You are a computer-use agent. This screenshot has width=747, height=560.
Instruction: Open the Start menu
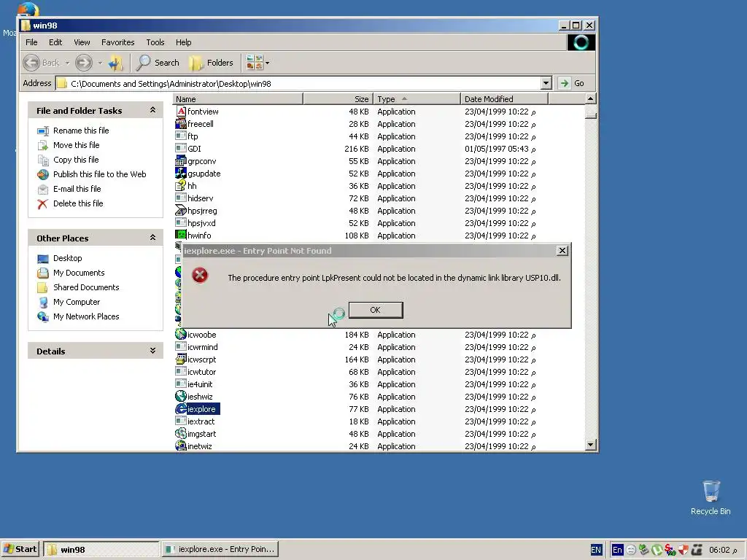[20, 549]
